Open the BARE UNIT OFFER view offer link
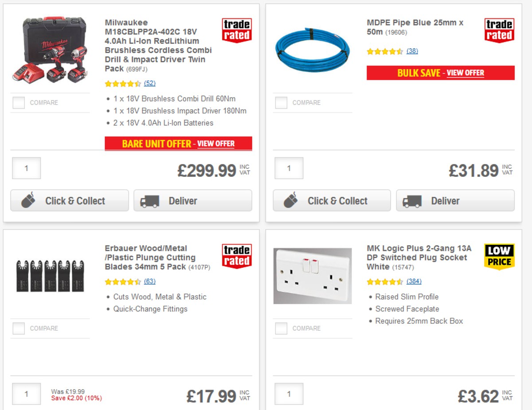The image size is (532, 410). [216, 144]
